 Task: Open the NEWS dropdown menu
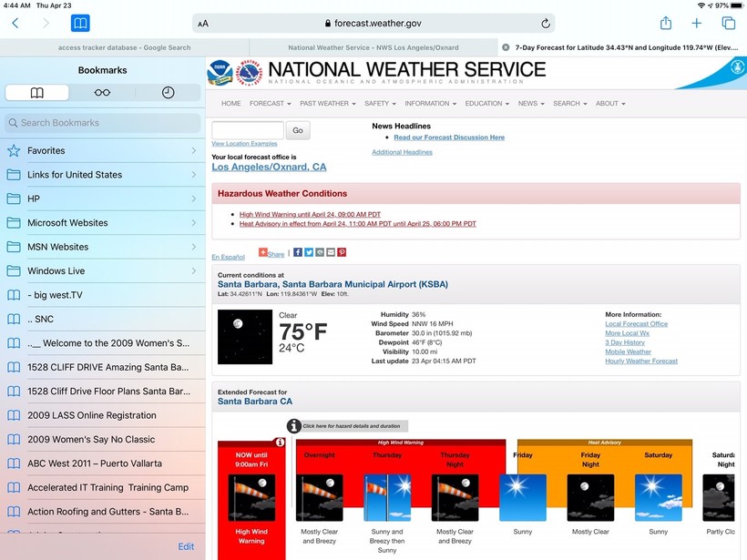point(531,103)
